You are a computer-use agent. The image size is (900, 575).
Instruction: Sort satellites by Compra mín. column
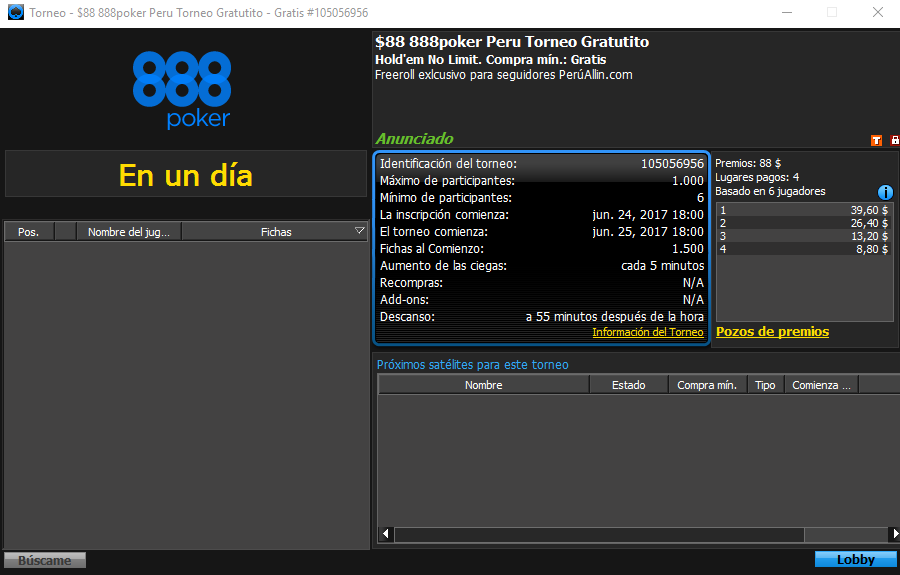pos(707,385)
